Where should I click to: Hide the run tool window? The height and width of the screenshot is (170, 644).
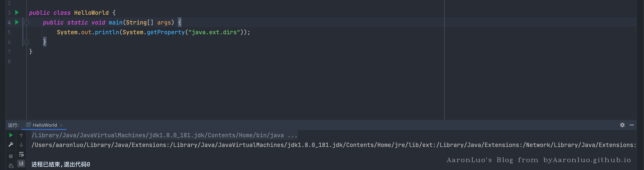632,125
